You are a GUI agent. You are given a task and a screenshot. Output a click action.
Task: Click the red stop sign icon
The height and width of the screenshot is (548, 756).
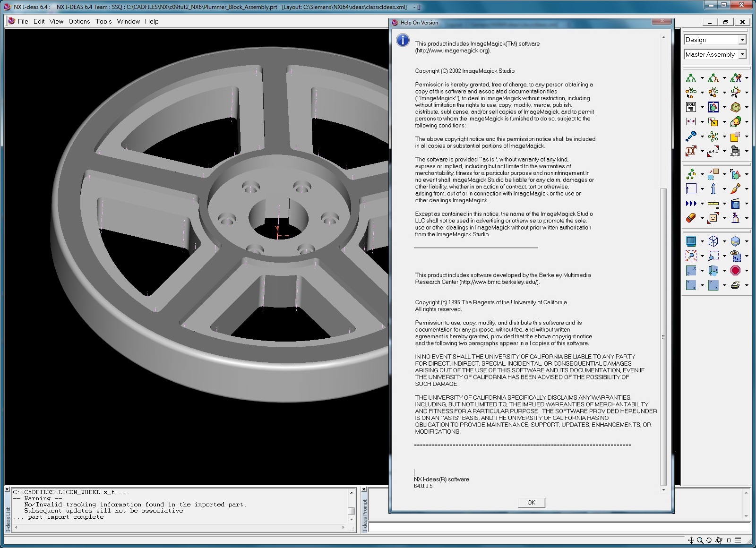pyautogui.click(x=735, y=271)
